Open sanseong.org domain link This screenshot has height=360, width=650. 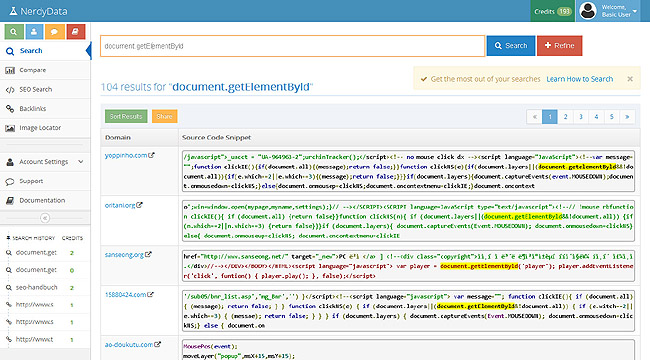tap(124, 255)
